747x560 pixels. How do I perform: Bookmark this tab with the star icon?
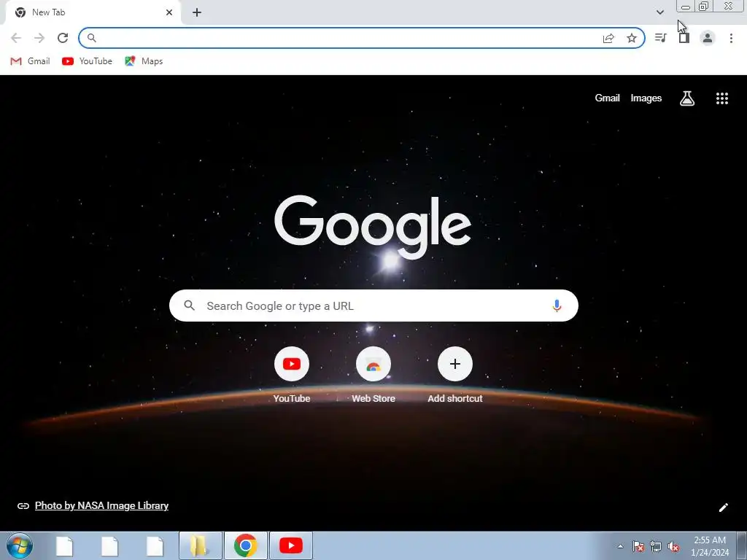tap(632, 38)
